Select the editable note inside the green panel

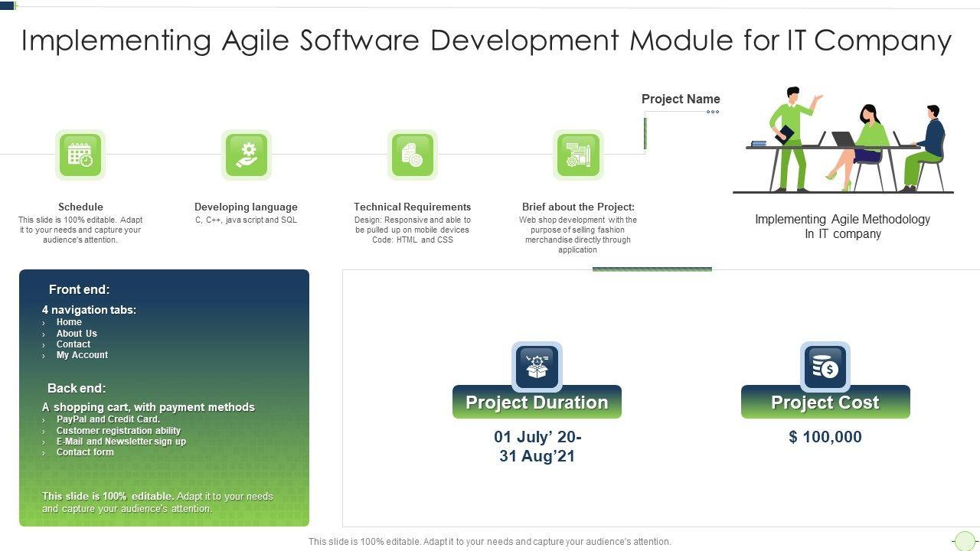tap(158, 502)
